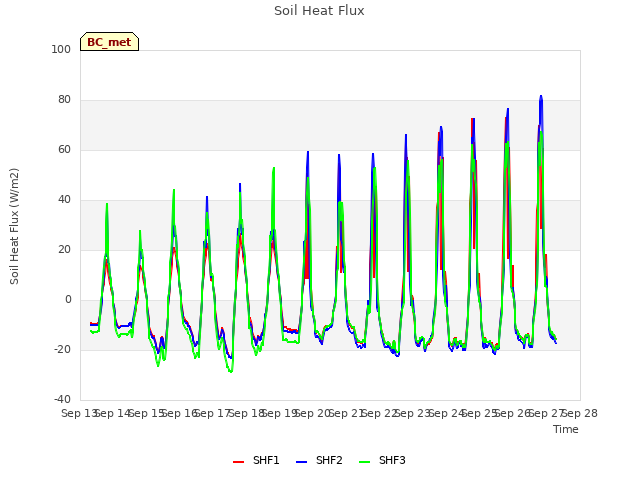This screenshot has height=480, width=640.
Task: Click the -20 y-axis tick label
Action: point(62,349)
